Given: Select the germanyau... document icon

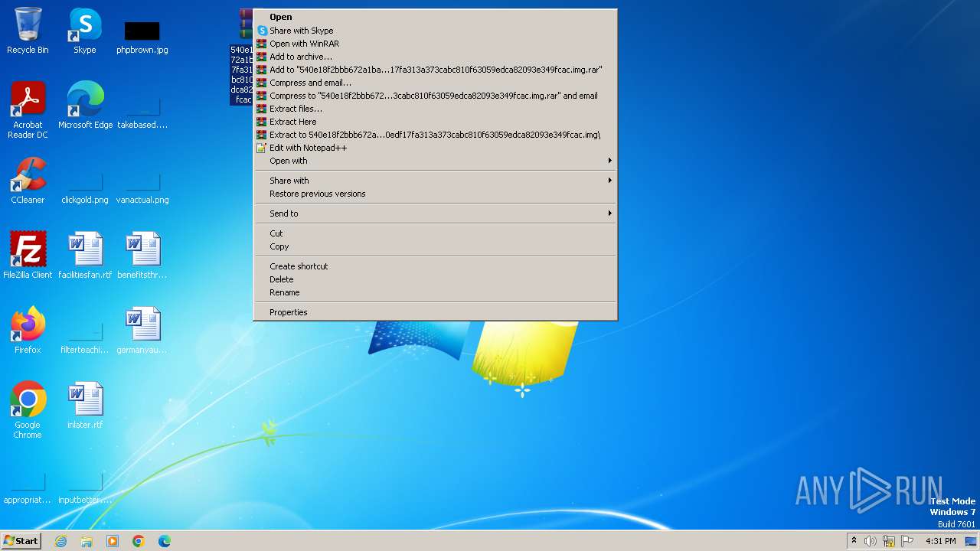Looking at the screenshot, I should (x=142, y=330).
